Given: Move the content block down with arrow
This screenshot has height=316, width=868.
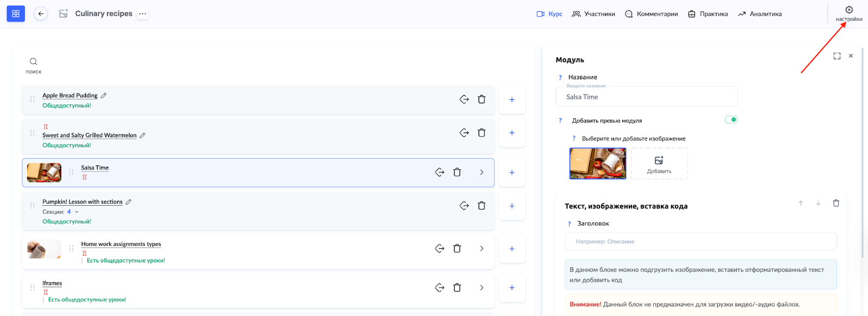Looking at the screenshot, I should point(818,203).
